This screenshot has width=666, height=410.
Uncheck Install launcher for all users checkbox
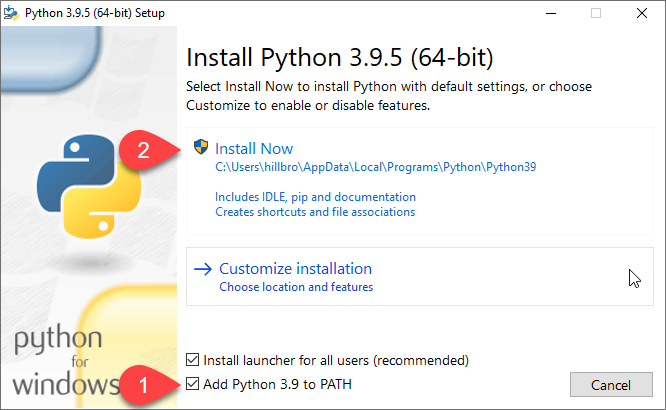click(x=193, y=360)
